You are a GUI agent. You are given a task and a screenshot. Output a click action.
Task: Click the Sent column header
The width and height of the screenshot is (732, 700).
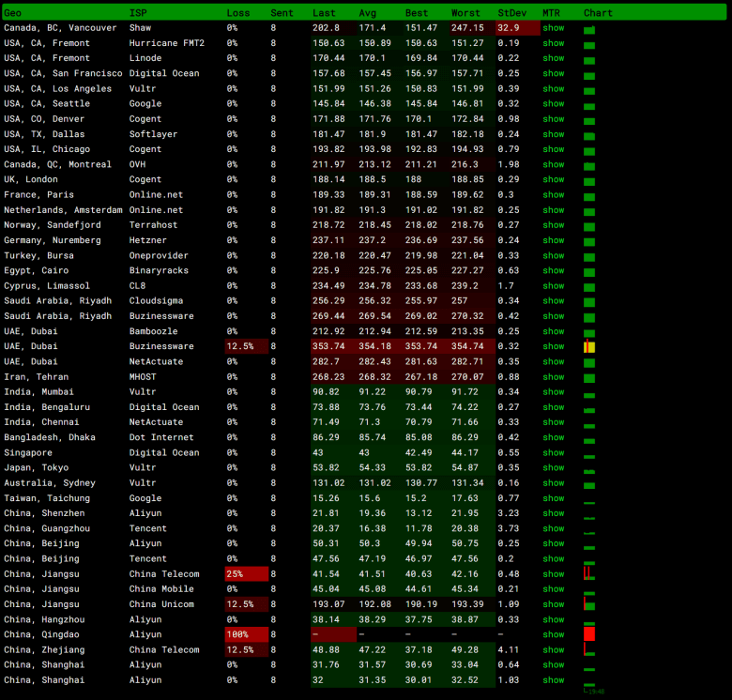point(282,13)
